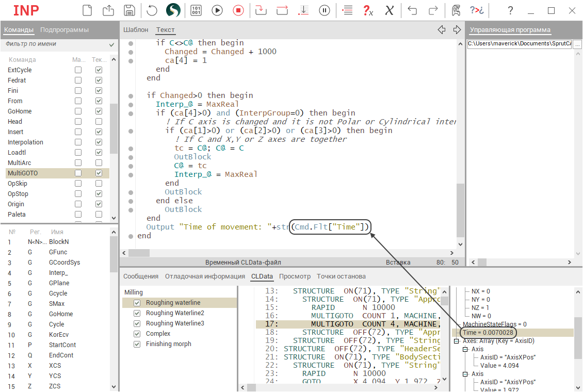Switch to the Подпрограммы tab

point(64,30)
